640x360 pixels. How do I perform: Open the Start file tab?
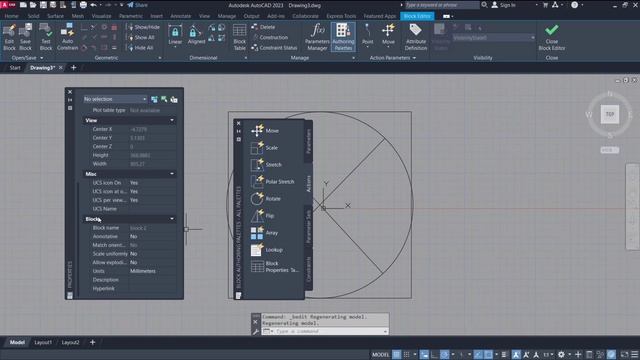pyautogui.click(x=15, y=68)
